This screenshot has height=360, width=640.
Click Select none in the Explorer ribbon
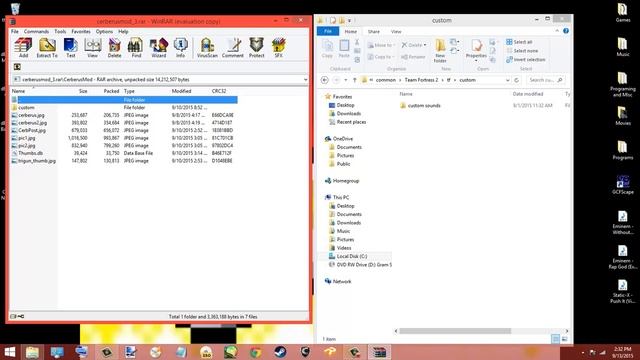click(x=522, y=51)
